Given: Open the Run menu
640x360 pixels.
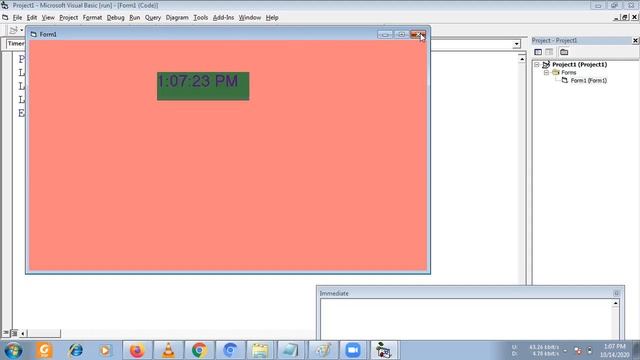Looking at the screenshot, I should [x=135, y=18].
